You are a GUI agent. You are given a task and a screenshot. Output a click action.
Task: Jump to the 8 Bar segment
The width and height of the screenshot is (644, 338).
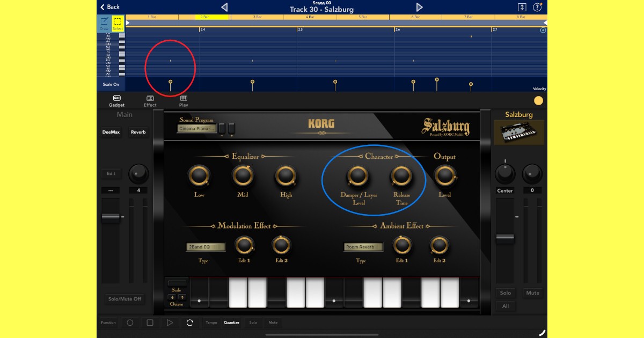tap(521, 17)
